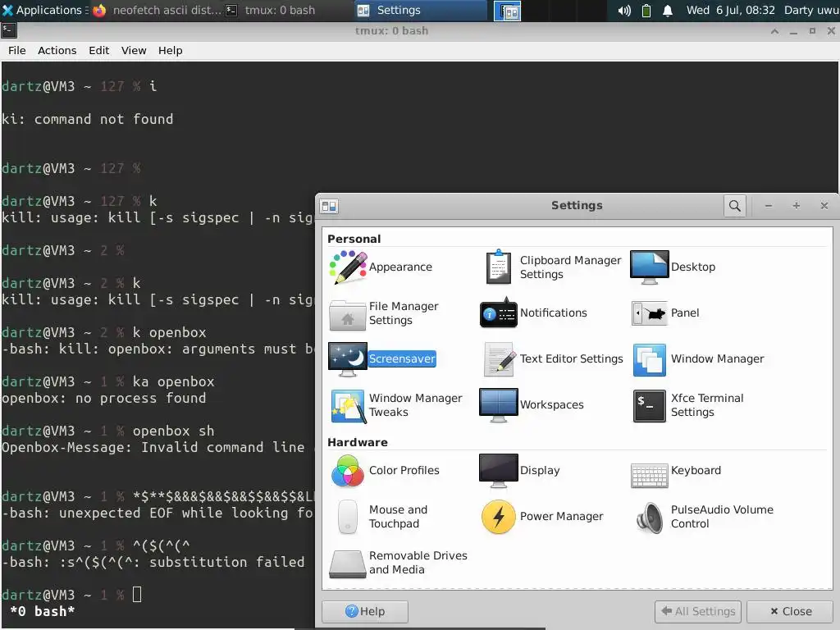Open PulseAudio Volume Control icon
The width and height of the screenshot is (840, 630).
click(650, 517)
